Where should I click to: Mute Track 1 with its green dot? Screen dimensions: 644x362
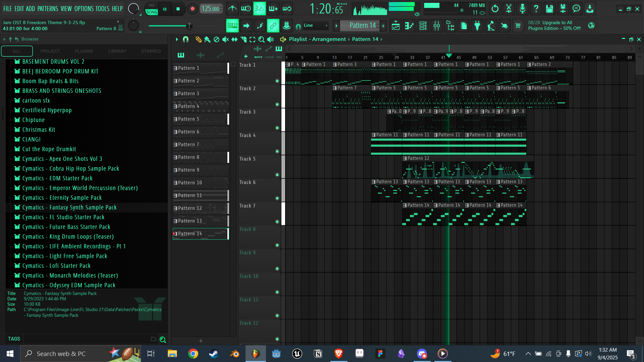click(x=277, y=81)
